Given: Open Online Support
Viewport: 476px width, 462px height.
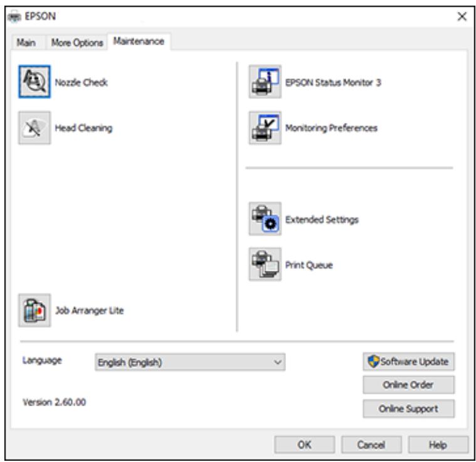Looking at the screenshot, I should (x=409, y=409).
